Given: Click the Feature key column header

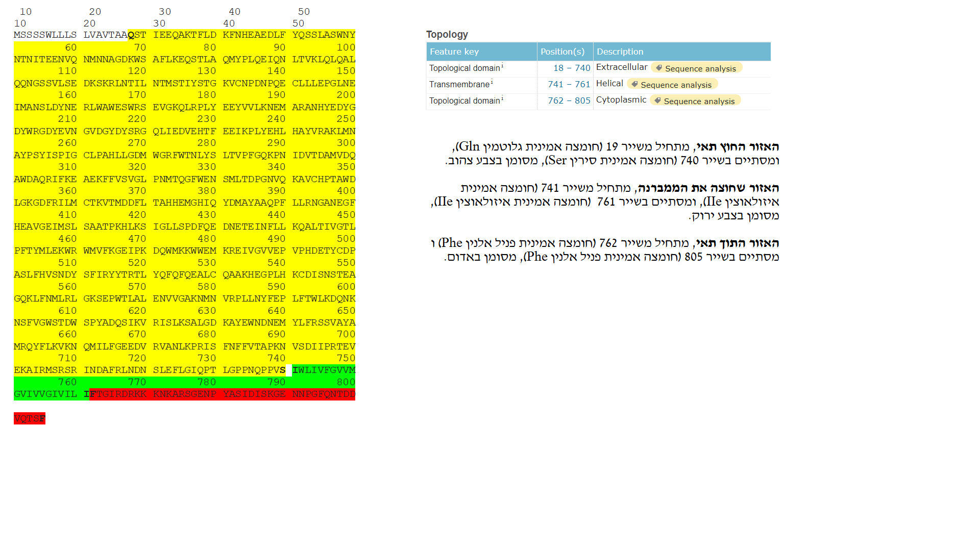Looking at the screenshot, I should [454, 52].
